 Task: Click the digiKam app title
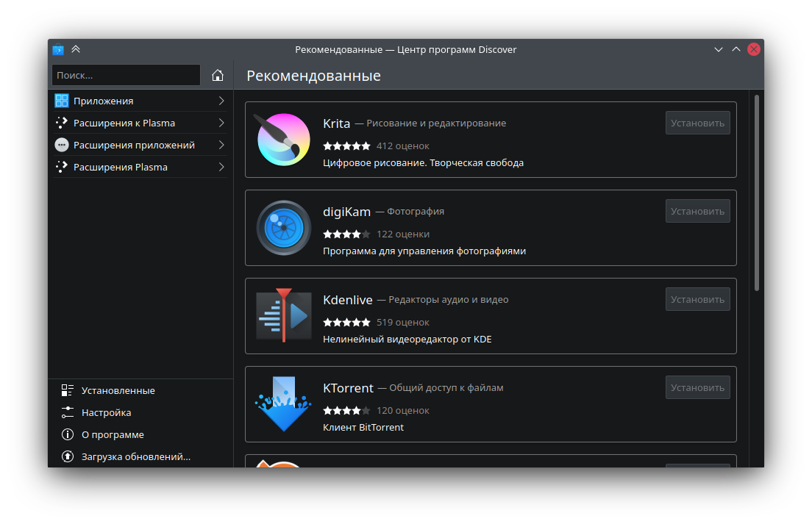[347, 212]
